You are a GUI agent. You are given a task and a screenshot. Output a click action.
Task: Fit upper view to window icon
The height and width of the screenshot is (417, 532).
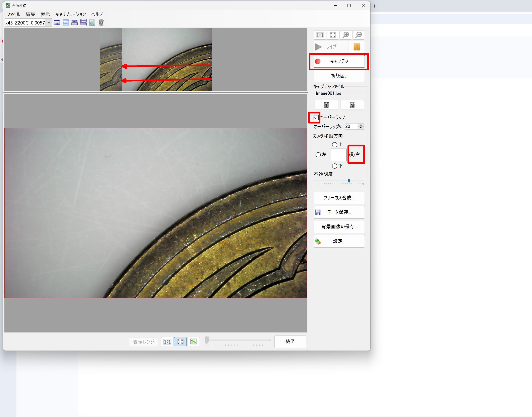[333, 35]
